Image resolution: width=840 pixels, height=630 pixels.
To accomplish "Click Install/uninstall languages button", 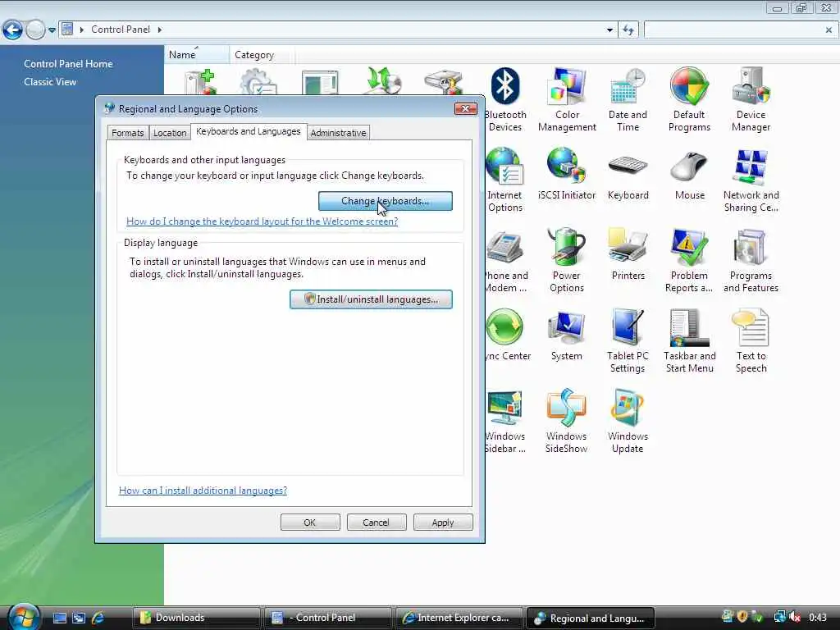I will pyautogui.click(x=371, y=299).
